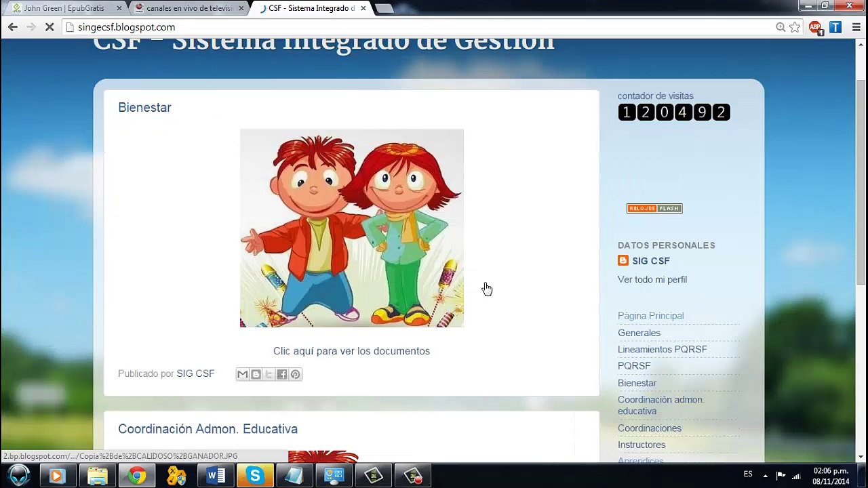The height and width of the screenshot is (488, 868).
Task: Select the CSF - Sistema Integrado tab
Action: (311, 8)
